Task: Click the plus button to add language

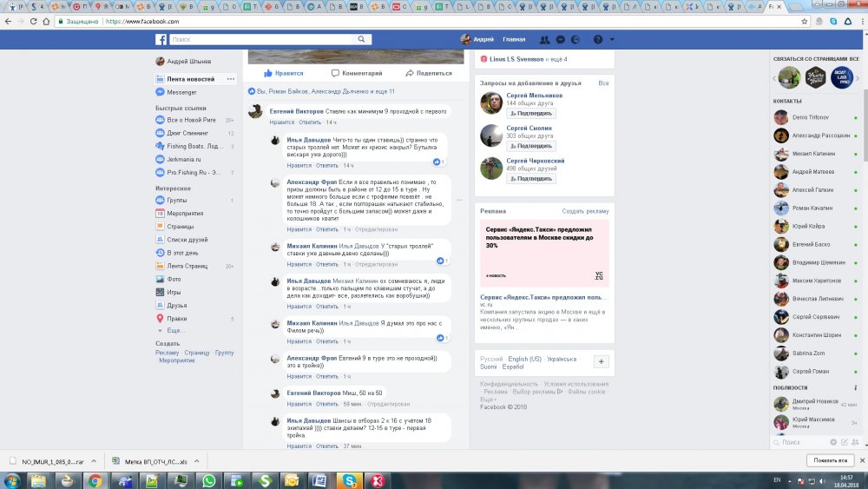Action: (601, 361)
